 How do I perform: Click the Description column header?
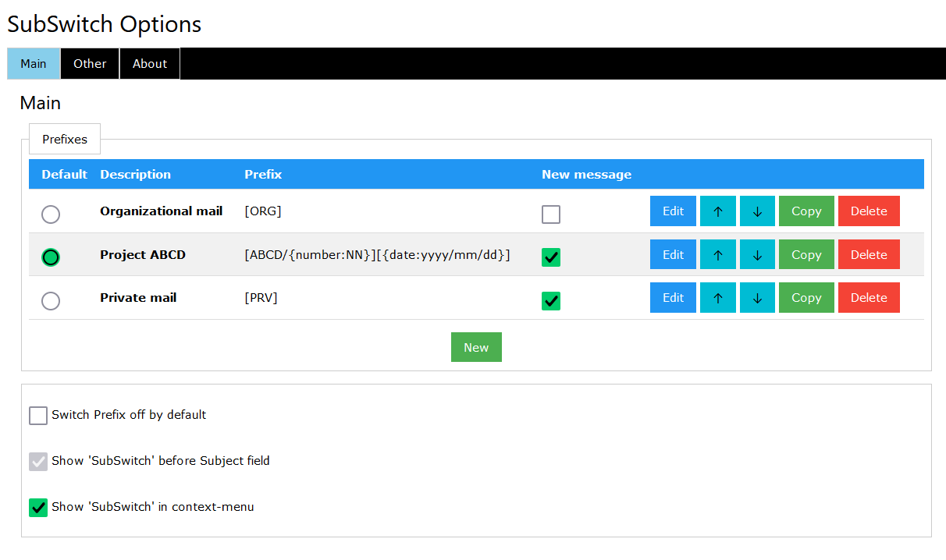point(136,175)
